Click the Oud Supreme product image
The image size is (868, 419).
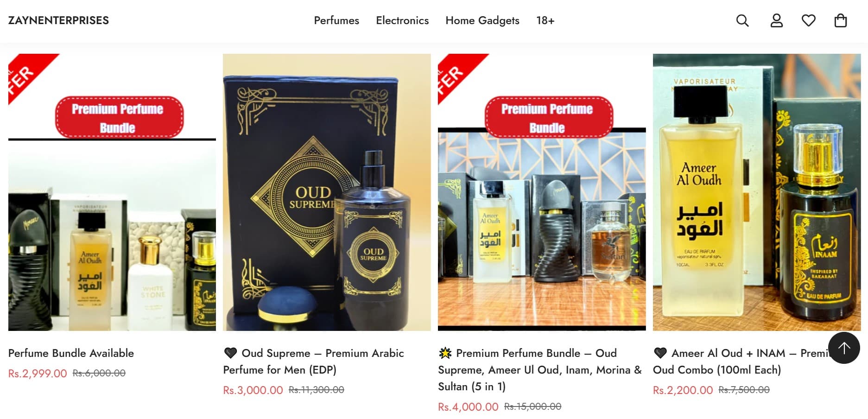(x=327, y=192)
